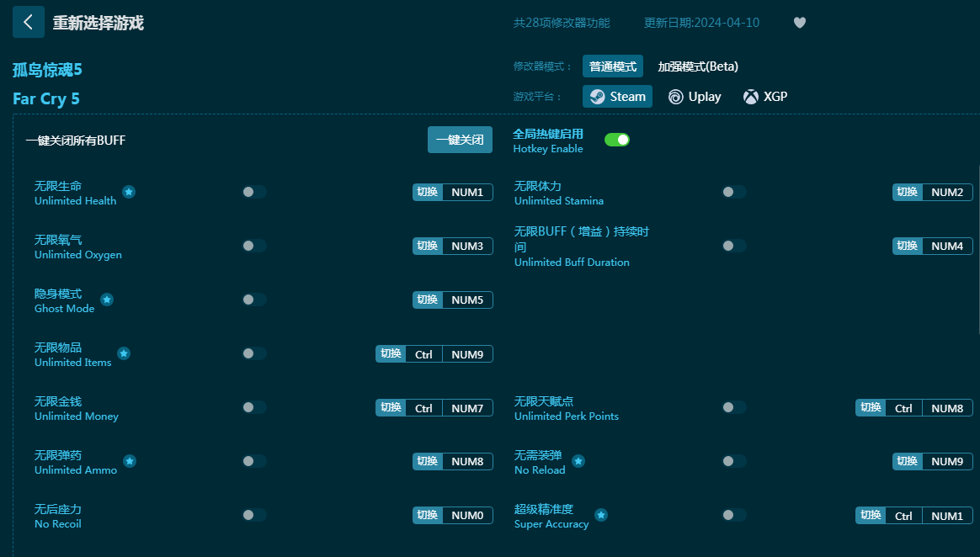The width and height of the screenshot is (980, 557).
Task: Click the star badge beside Unlimited Health
Action: point(129,192)
